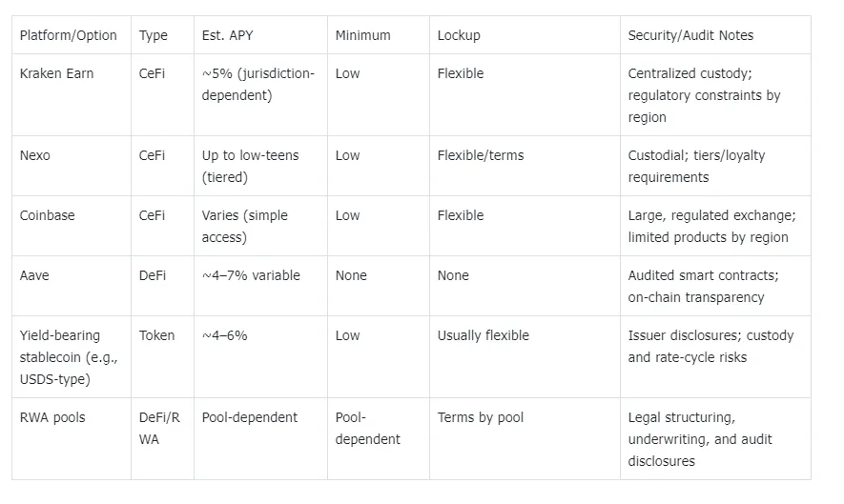
Task: Click the Type column header
Action: [153, 35]
